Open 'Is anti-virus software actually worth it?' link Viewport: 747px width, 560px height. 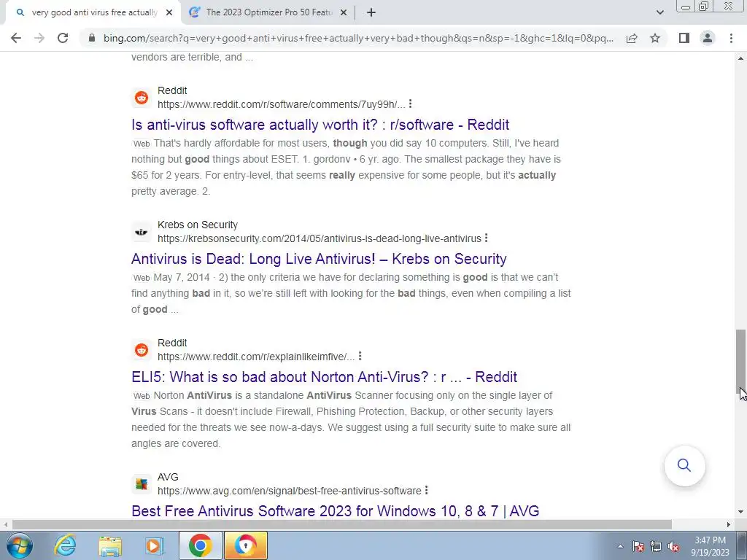tap(320, 125)
